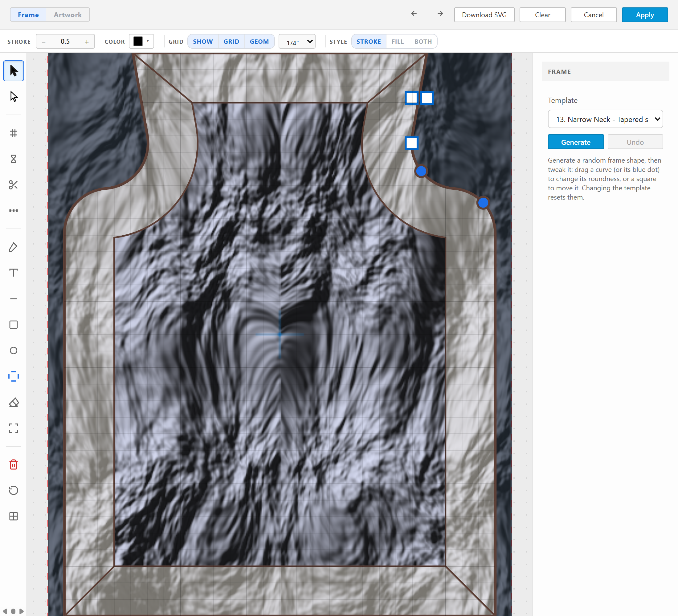678x616 pixels.
Task: Choose the hourglass shape tool
Action: (x=14, y=159)
